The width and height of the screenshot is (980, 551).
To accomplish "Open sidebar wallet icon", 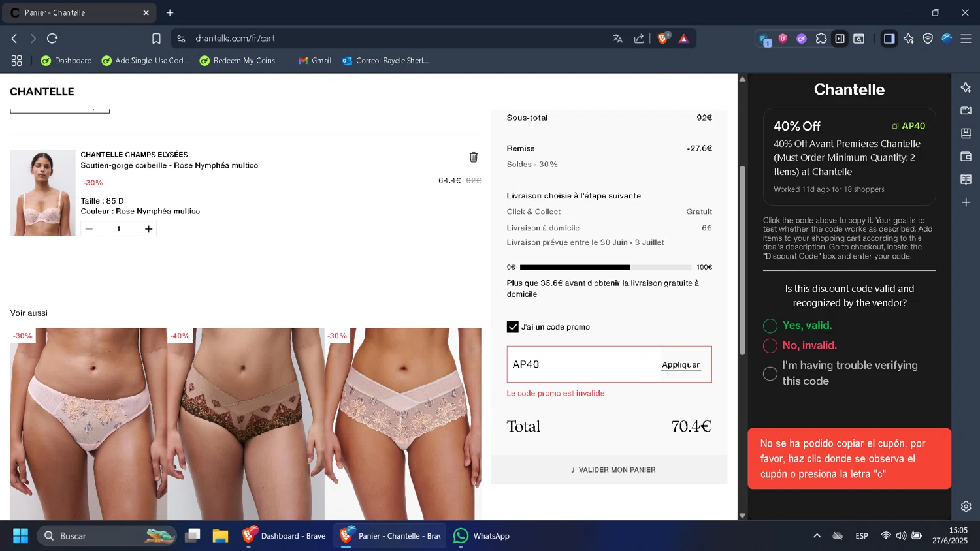I will [x=966, y=157].
